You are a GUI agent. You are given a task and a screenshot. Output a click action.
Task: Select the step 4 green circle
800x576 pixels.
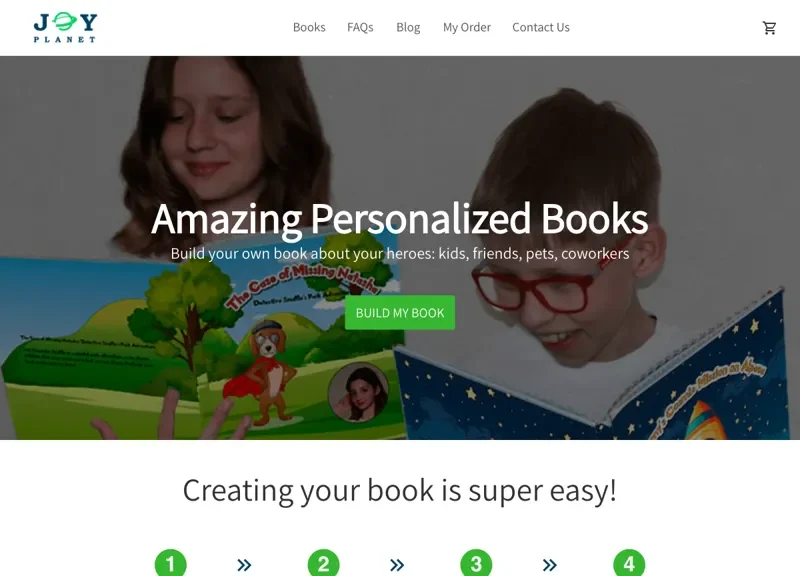(629, 563)
